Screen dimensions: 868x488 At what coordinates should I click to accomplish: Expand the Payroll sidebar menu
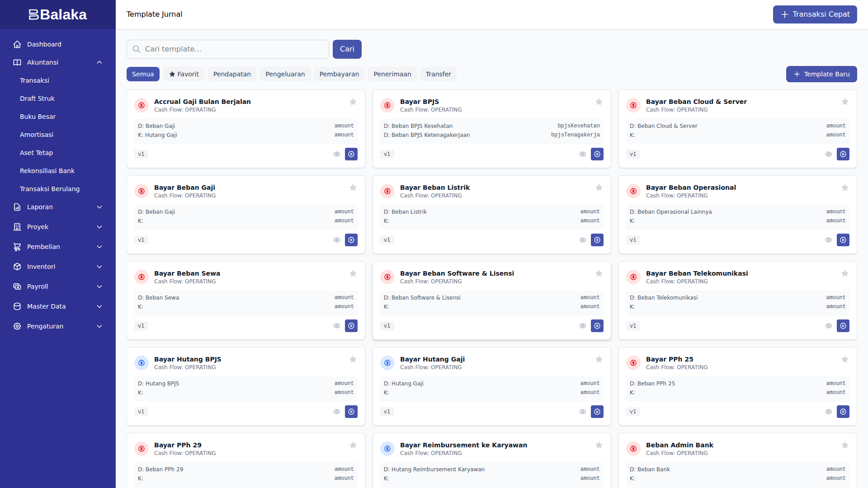[x=99, y=286]
